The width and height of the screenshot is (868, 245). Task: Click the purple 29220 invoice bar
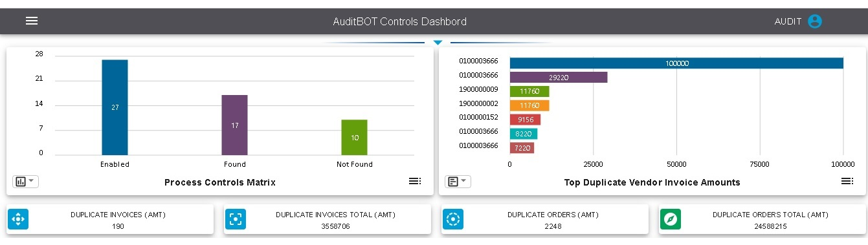point(559,77)
